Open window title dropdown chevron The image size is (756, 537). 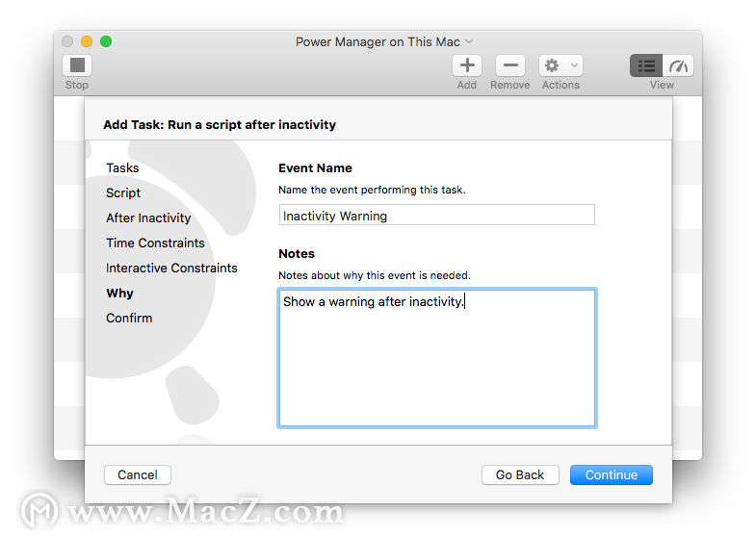[x=469, y=42]
